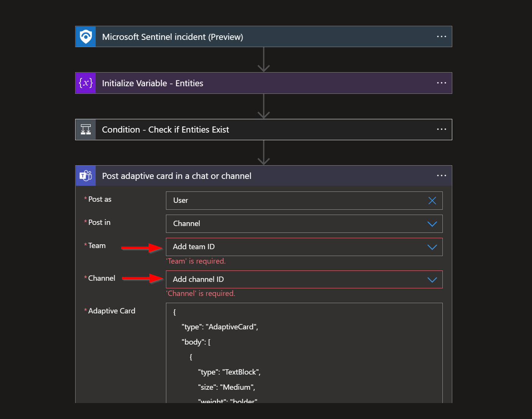532x419 pixels.
Task: Expand the Add channel ID dropdown
Action: click(432, 280)
